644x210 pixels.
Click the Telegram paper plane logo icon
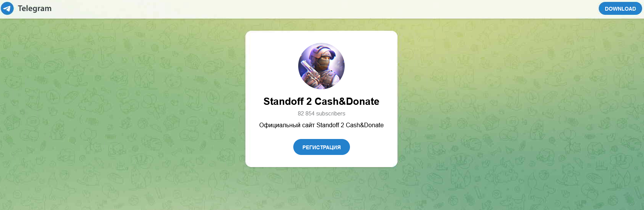click(x=7, y=8)
